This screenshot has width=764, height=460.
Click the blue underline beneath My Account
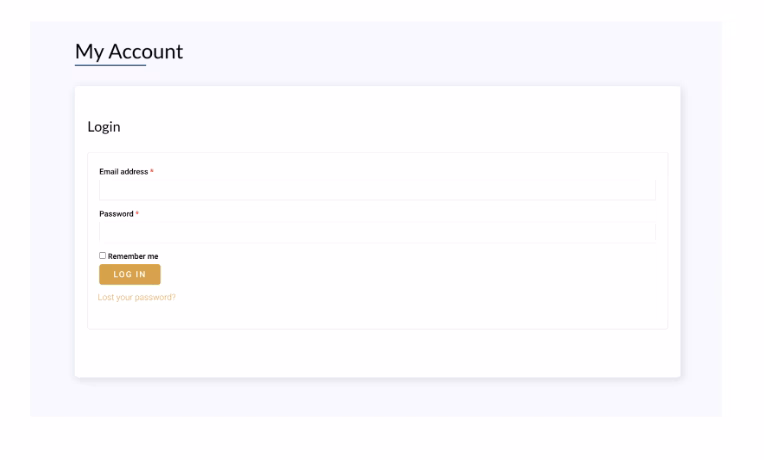(x=110, y=66)
